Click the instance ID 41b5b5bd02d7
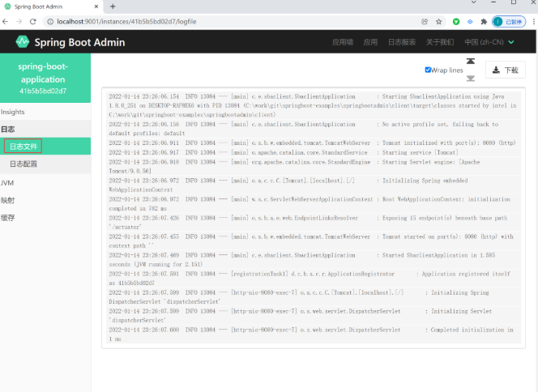The width and height of the screenshot is (538, 392). point(43,92)
